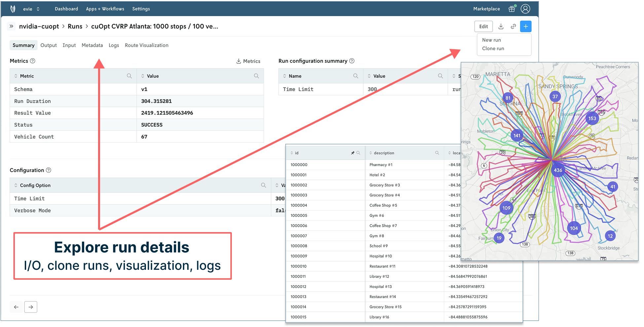Open the Route Visualization tab
The width and height of the screenshot is (644, 327).
point(147,45)
